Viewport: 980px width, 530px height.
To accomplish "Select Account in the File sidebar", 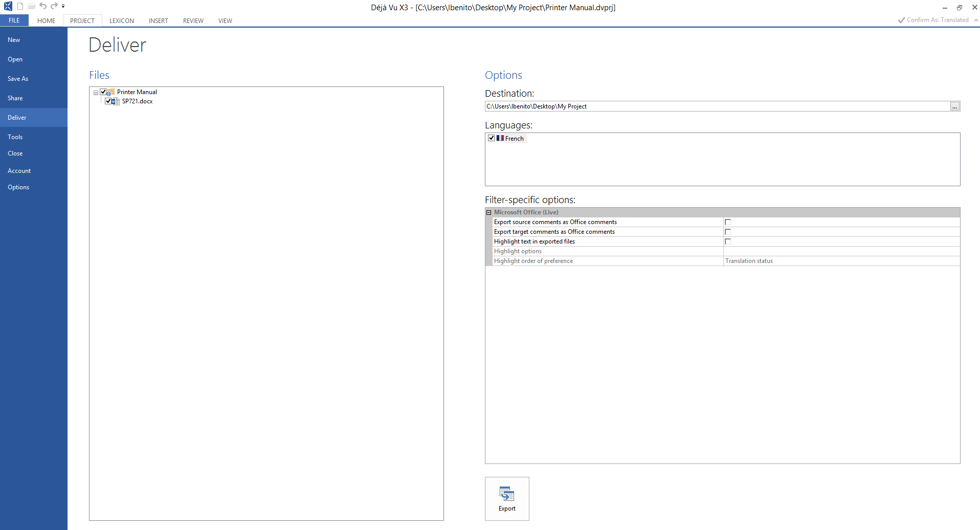I will click(34, 171).
